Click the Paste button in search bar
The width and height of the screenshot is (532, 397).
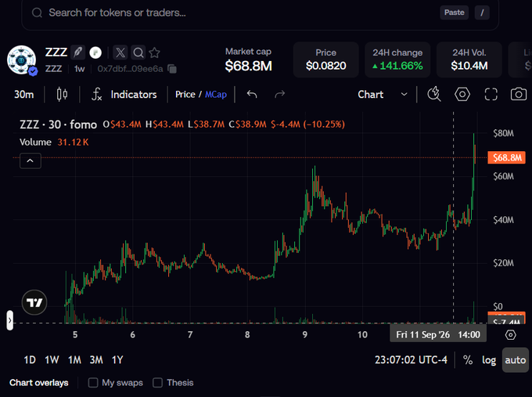coord(455,13)
